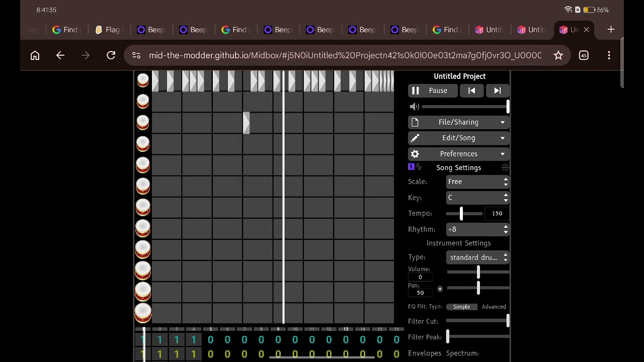Click the page vertical scrollbar
Viewport: 644px width, 362px height.
[622, 63]
